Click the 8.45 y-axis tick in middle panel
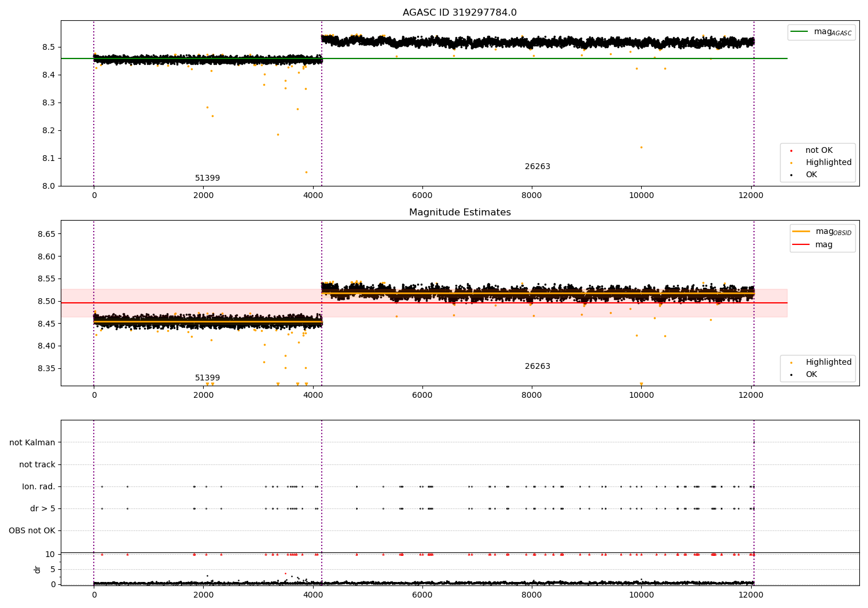Viewport: 868px width, 608px height. point(46,324)
